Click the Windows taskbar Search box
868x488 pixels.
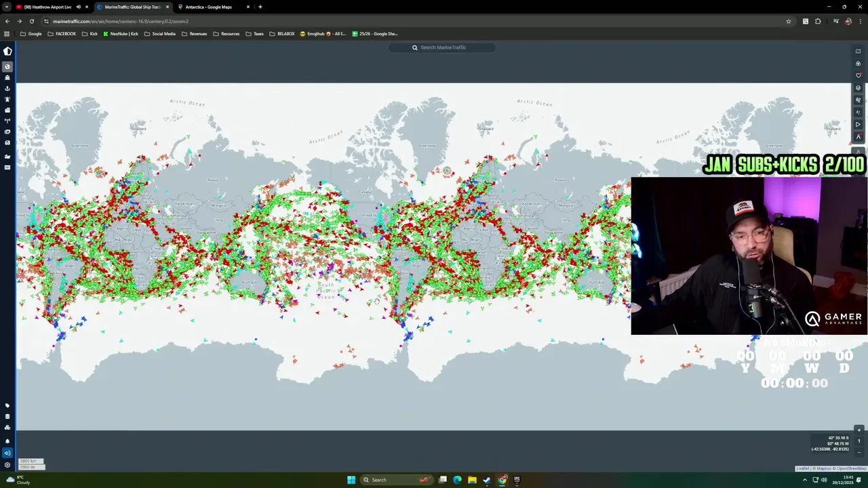coord(397,480)
